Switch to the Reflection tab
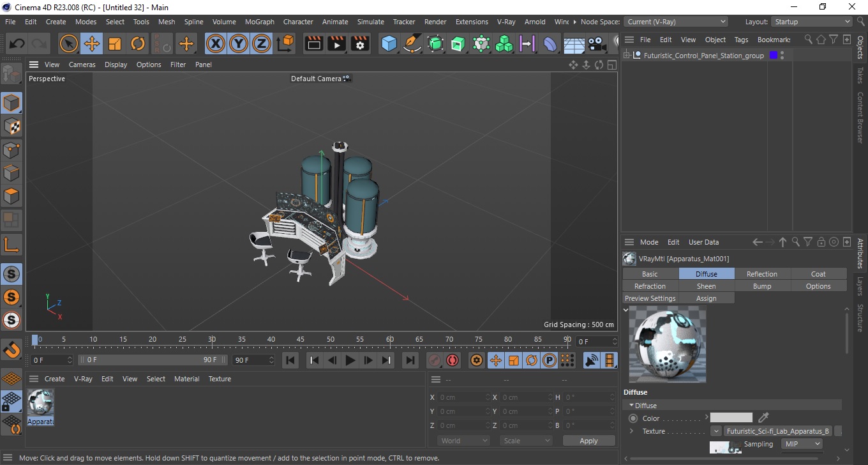This screenshot has width=868, height=465. tap(762, 274)
